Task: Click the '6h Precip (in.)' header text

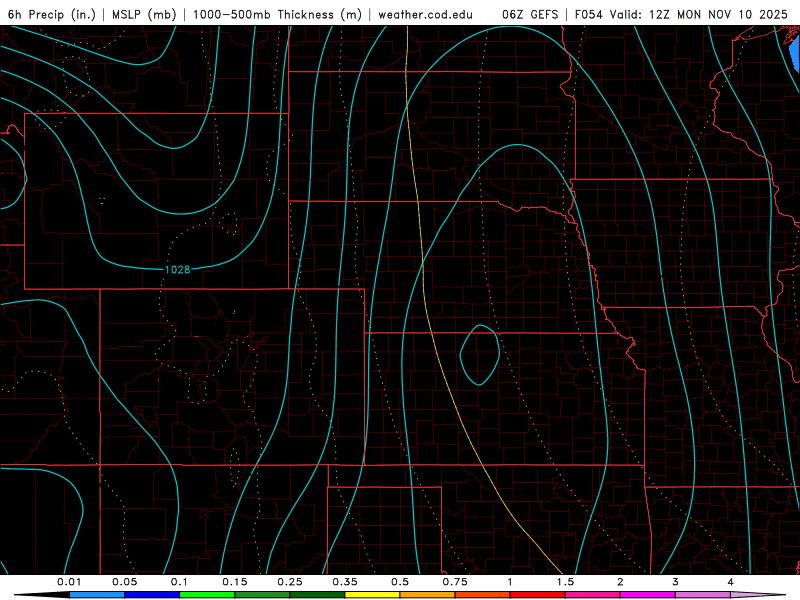Action: pyautogui.click(x=52, y=14)
